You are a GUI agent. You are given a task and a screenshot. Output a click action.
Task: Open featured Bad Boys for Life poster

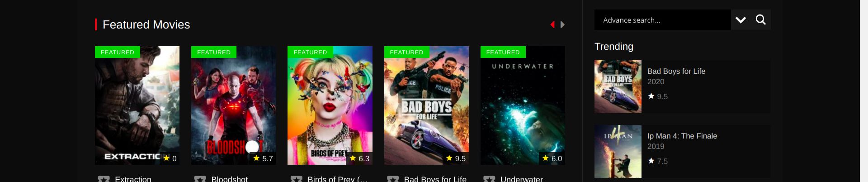coord(426,105)
